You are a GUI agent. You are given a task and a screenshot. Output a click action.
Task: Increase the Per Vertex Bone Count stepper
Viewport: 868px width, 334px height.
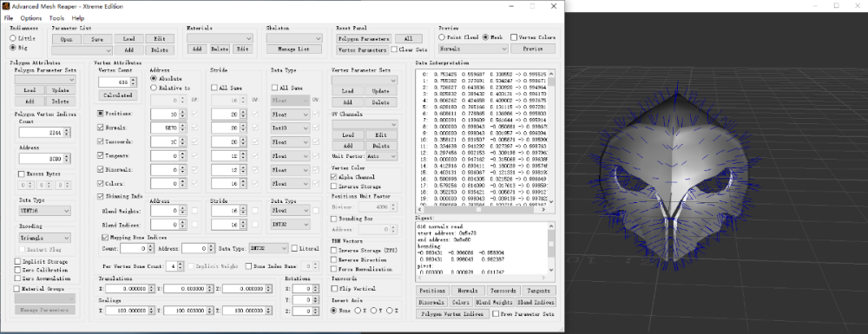pyautogui.click(x=181, y=264)
